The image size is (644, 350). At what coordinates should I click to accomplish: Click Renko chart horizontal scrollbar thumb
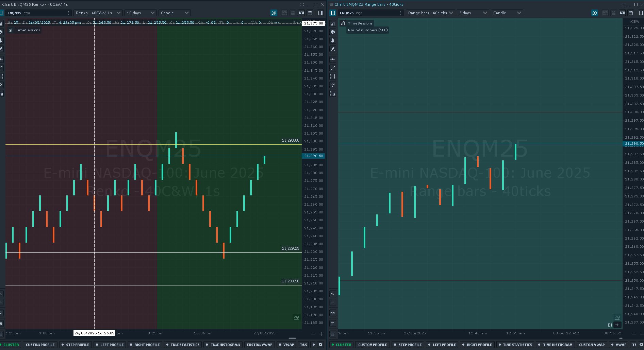coord(292,338)
